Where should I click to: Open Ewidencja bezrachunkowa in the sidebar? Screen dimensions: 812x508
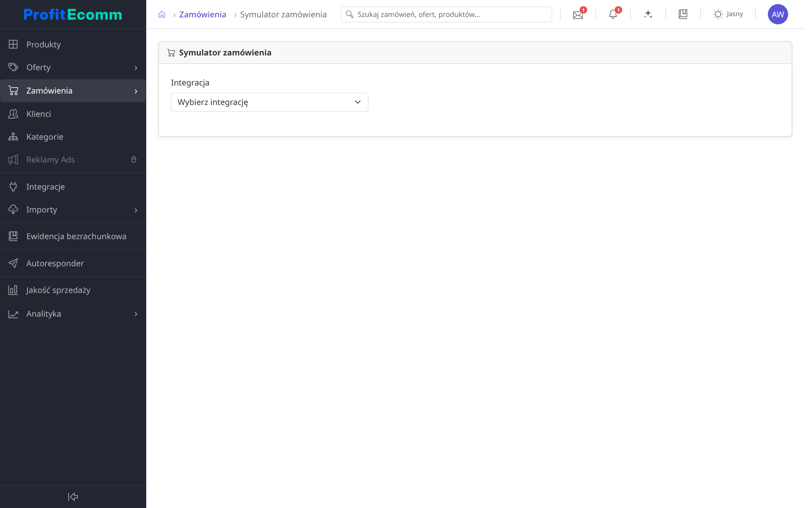point(73,236)
